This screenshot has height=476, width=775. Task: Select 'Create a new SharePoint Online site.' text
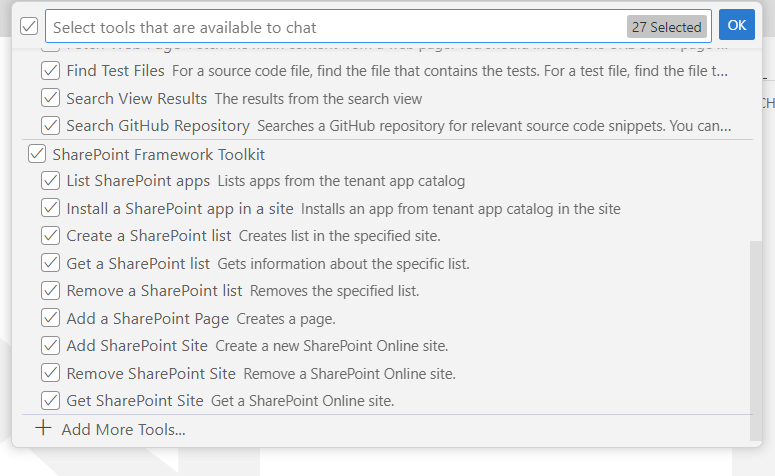pyautogui.click(x=332, y=346)
